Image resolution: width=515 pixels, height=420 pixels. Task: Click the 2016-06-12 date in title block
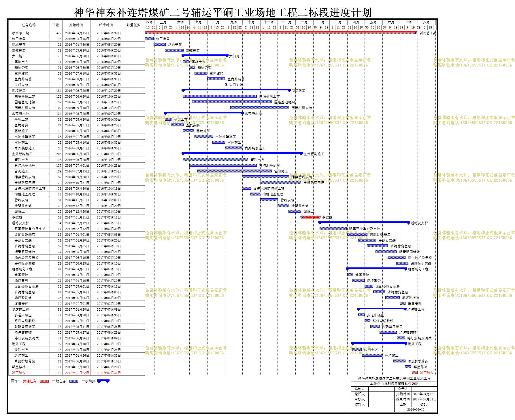[x=416, y=410]
